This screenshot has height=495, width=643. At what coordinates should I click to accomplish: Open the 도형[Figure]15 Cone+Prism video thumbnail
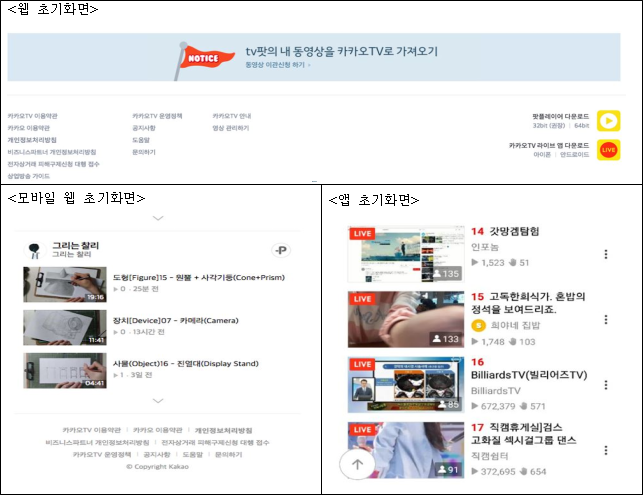click(x=65, y=285)
